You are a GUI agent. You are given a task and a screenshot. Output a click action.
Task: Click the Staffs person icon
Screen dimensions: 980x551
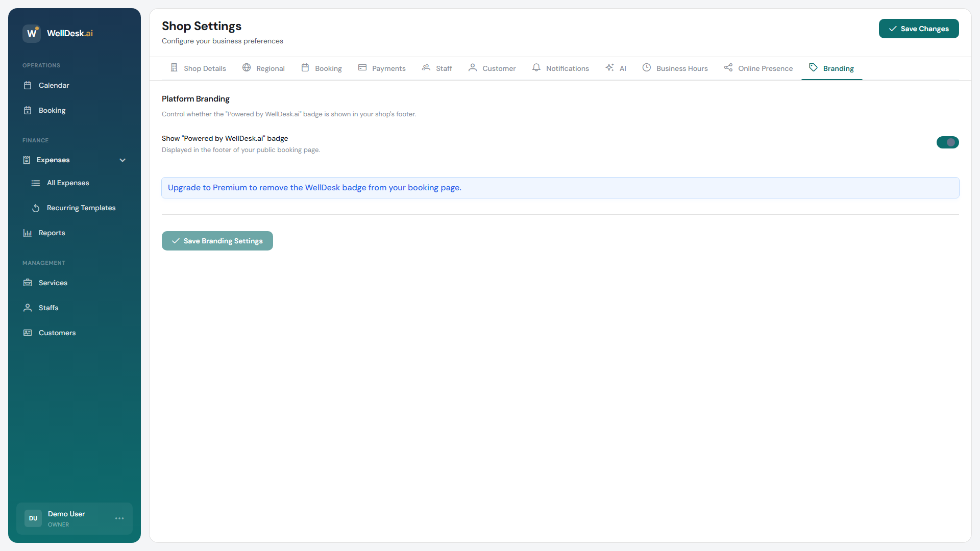point(28,308)
